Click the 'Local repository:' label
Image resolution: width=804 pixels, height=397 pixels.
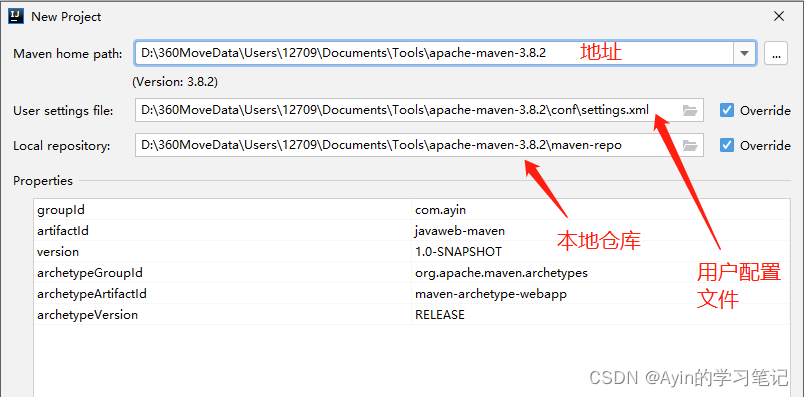click(x=62, y=146)
